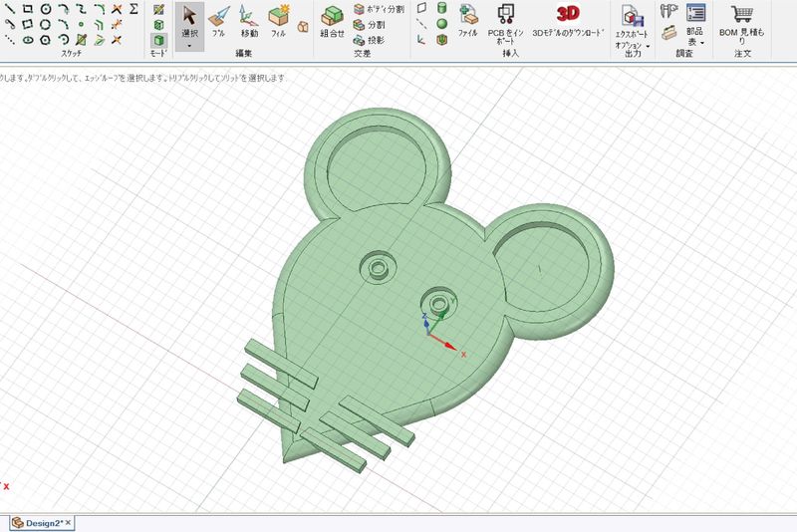Select the Ellipse sketch tool
Screen dimensions: 797x532
pyautogui.click(x=28, y=40)
